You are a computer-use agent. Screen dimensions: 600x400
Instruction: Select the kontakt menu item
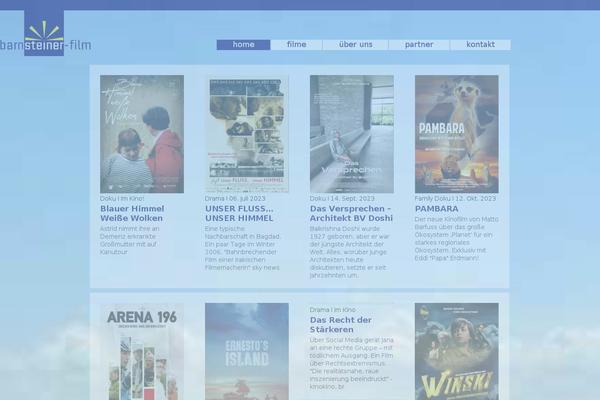481,45
